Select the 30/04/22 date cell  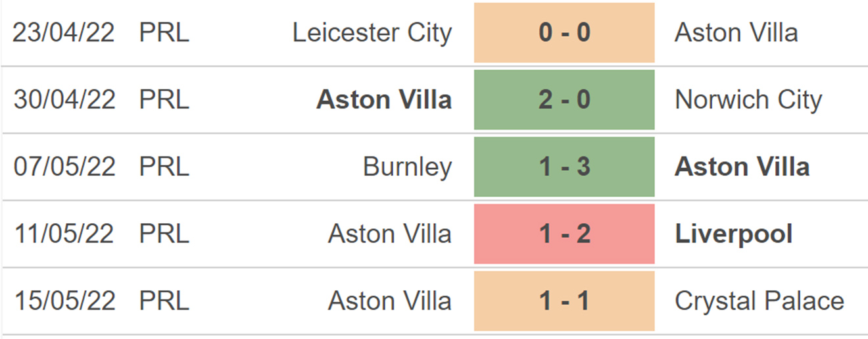(x=64, y=100)
